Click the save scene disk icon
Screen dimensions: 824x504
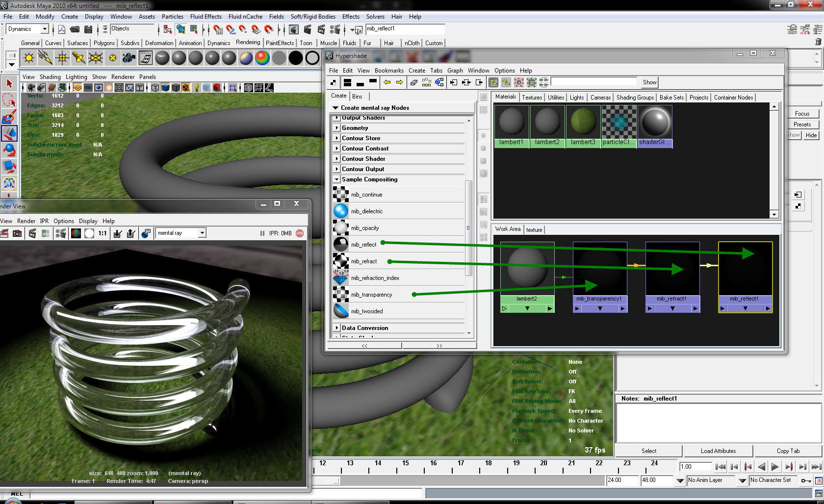[x=88, y=29]
